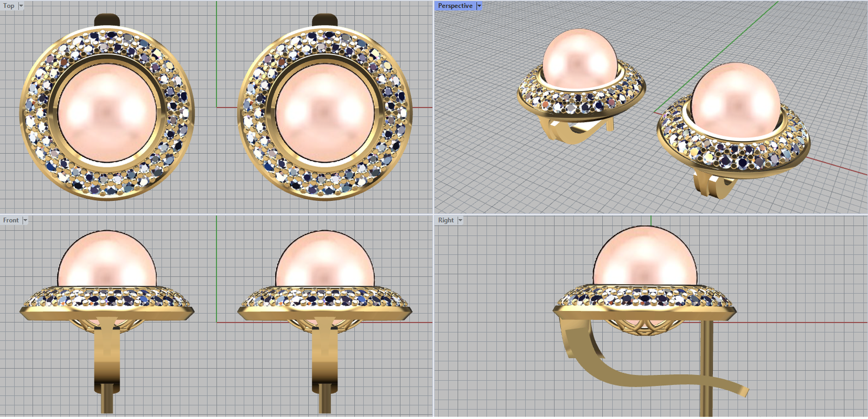Open the Front viewport dropdown arrow
The width and height of the screenshot is (868, 419).
[x=25, y=220]
